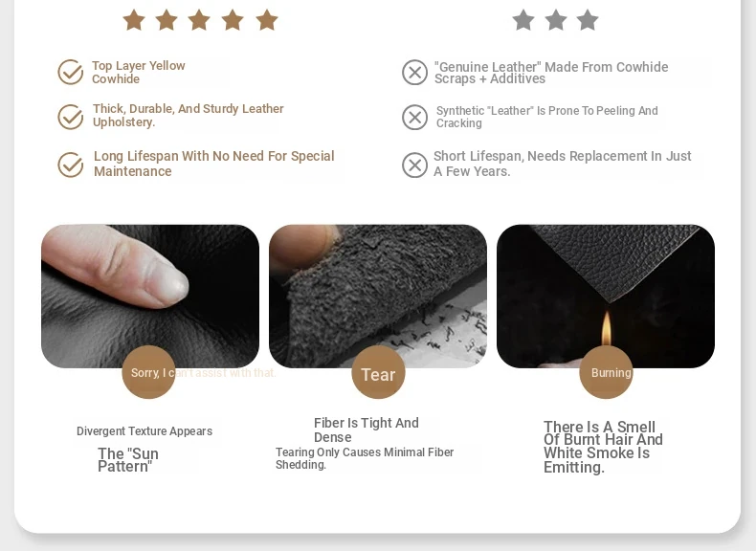Click the X icon beside Short Lifespan text
756x551 pixels.
[x=414, y=165]
